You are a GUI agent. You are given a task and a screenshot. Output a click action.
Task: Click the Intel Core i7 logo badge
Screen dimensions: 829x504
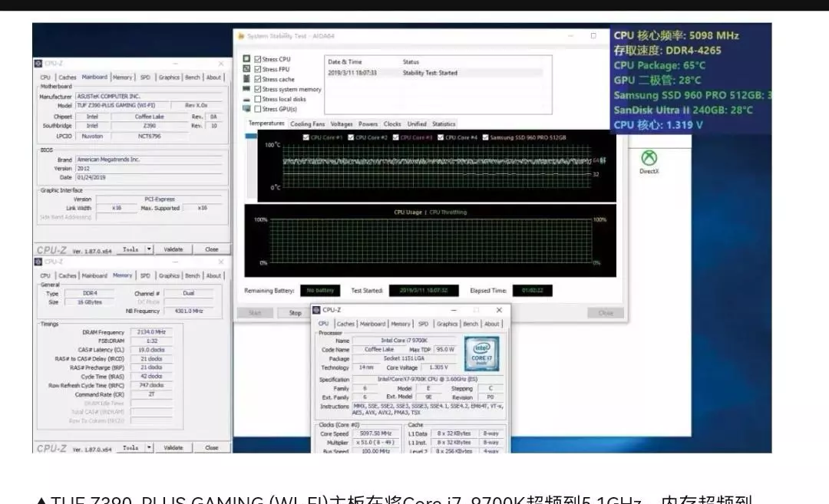coord(481,354)
